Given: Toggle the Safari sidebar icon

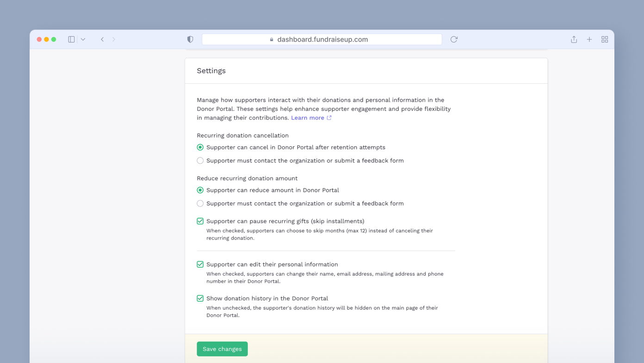Looking at the screenshot, I should tap(71, 39).
